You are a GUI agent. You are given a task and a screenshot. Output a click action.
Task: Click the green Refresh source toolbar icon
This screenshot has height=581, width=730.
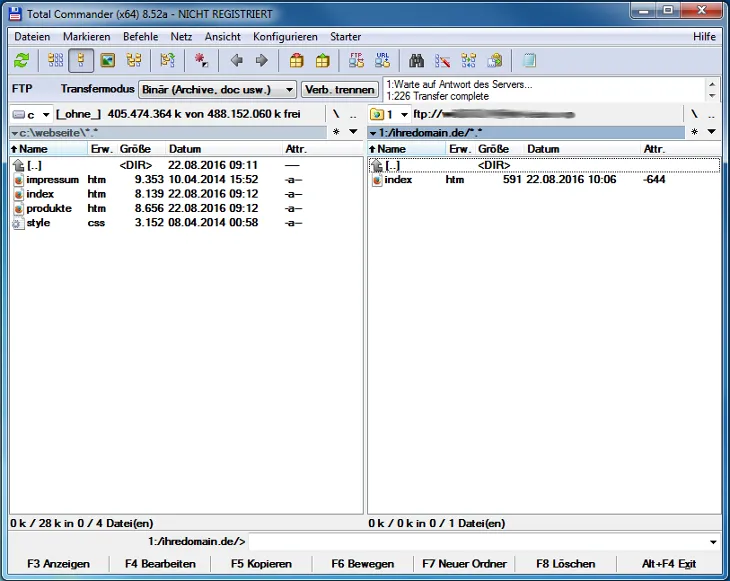point(21,61)
